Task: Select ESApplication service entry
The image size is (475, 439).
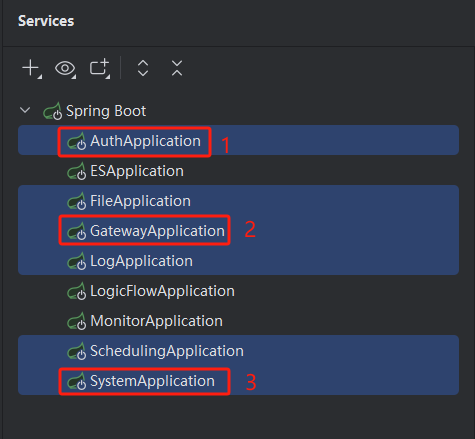Action: click(x=238, y=171)
